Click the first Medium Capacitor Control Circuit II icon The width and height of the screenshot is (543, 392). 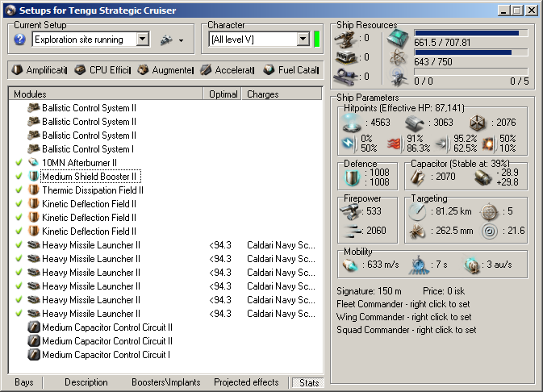tap(34, 327)
